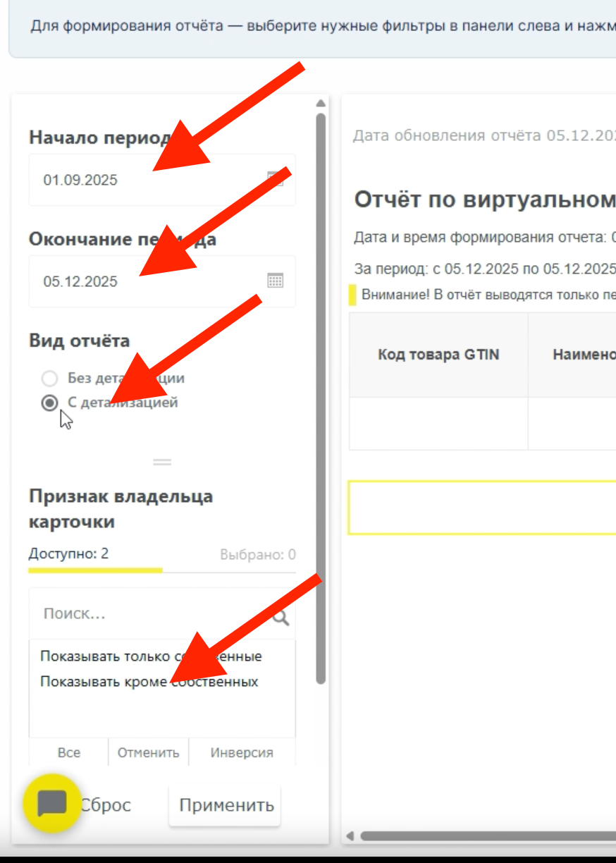The width and height of the screenshot is (616, 863).
Task: Choose Показывать только собственные in the list
Action: [150, 656]
